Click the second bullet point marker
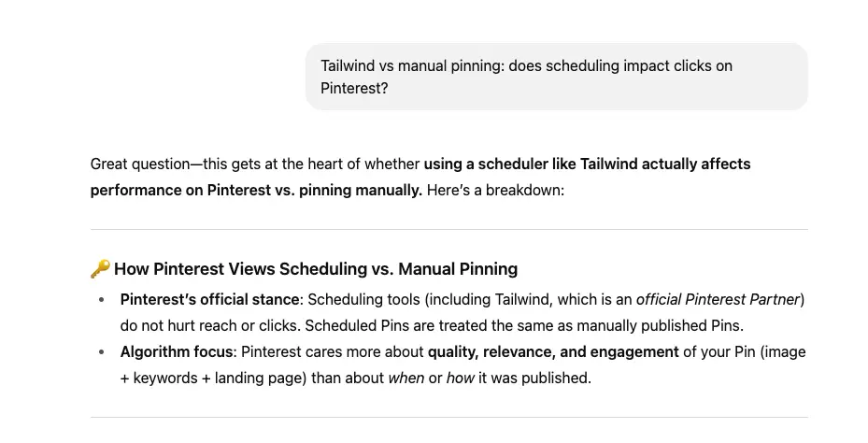 click(x=102, y=352)
